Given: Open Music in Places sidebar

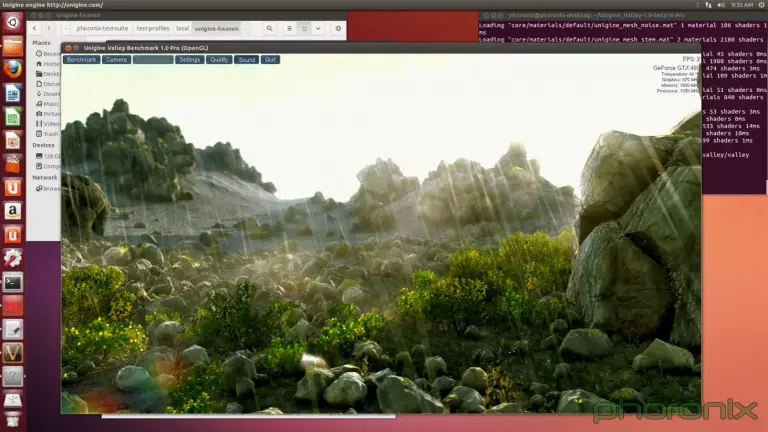Looking at the screenshot, I should 48,104.
